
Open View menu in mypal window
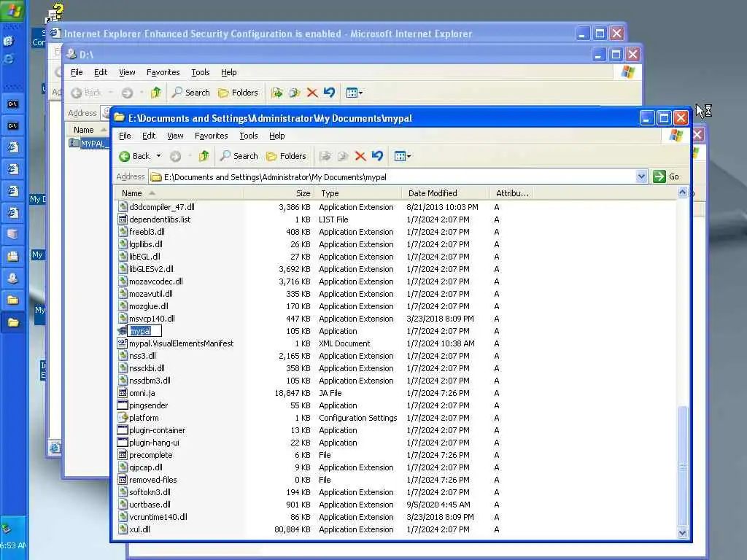point(175,136)
